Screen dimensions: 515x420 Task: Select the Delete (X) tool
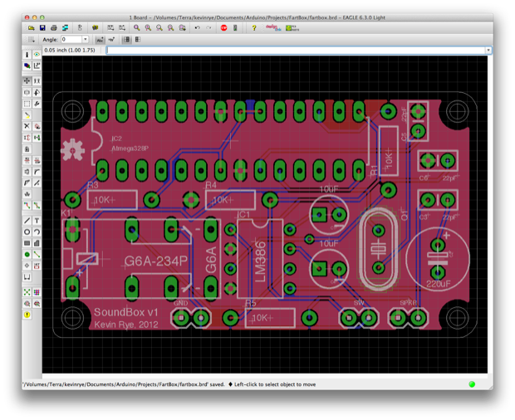[x=27, y=126]
